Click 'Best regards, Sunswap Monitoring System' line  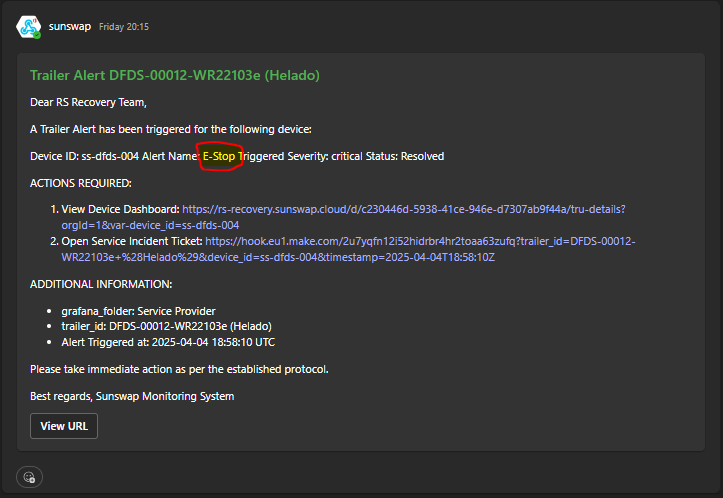click(132, 397)
